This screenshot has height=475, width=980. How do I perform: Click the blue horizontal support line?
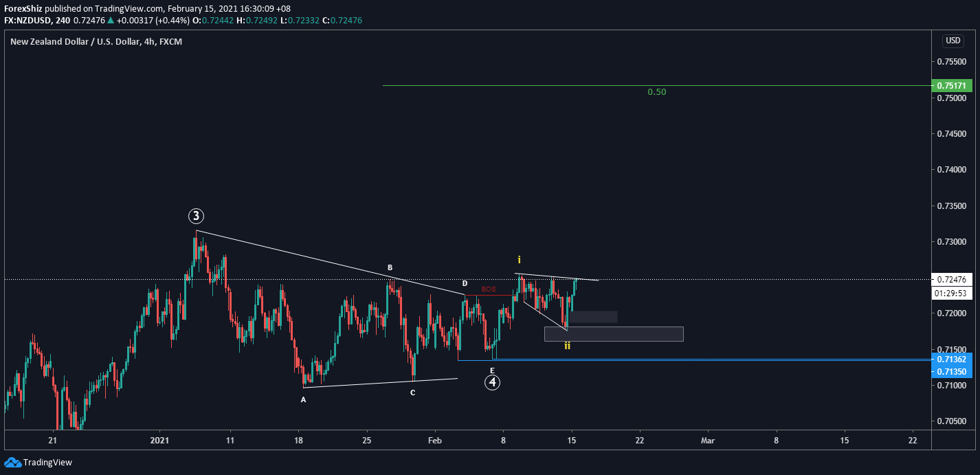click(x=694, y=360)
